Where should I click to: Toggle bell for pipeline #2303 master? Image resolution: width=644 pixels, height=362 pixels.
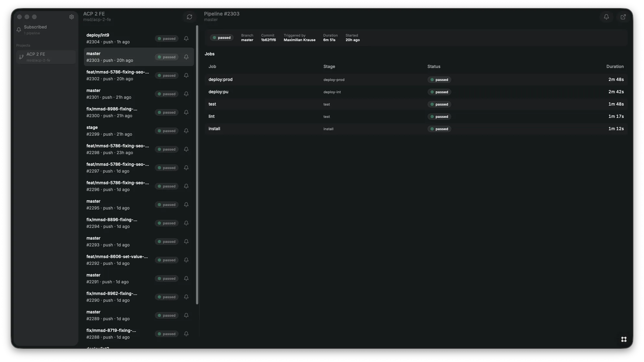point(186,57)
